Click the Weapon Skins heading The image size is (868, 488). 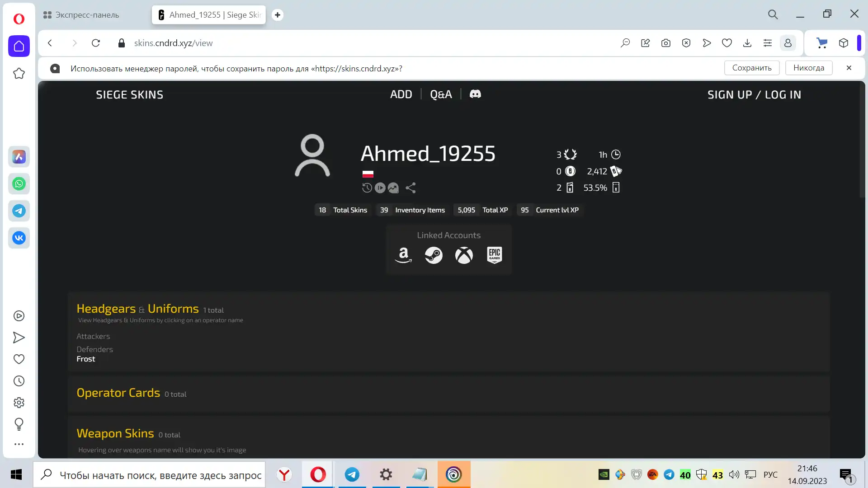click(115, 433)
